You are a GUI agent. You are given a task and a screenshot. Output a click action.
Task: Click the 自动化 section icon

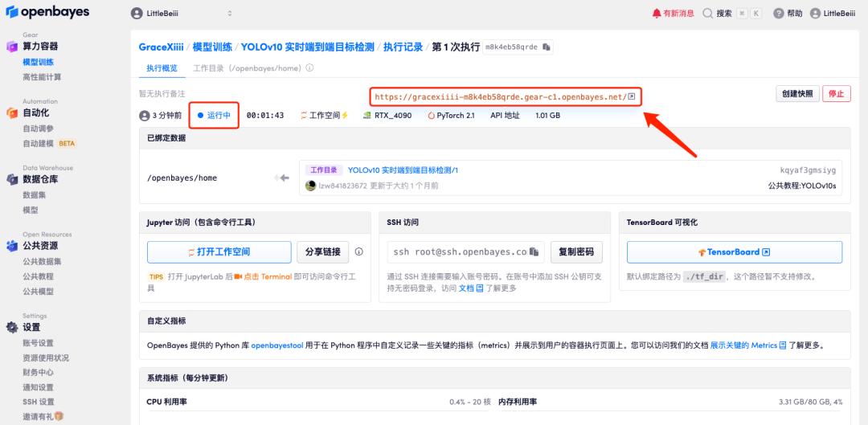click(12, 113)
